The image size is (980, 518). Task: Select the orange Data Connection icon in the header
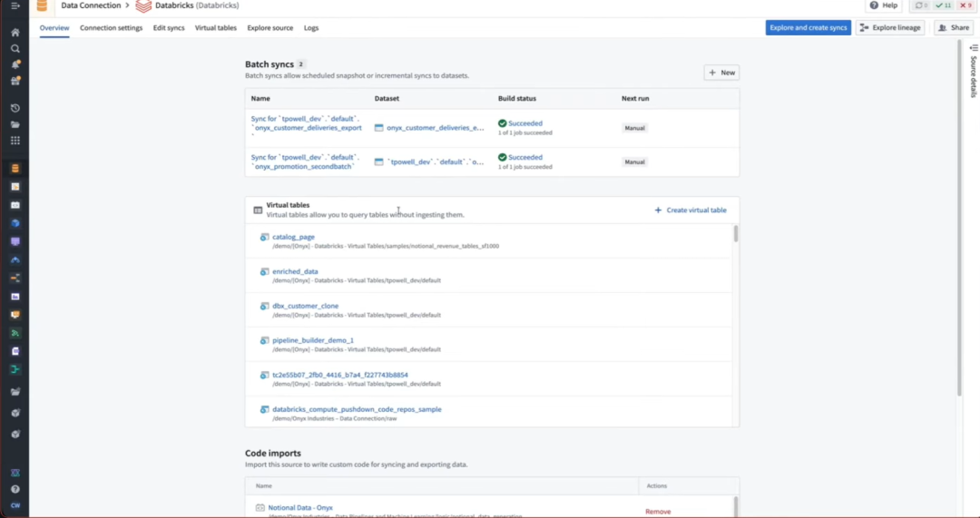tap(42, 5)
